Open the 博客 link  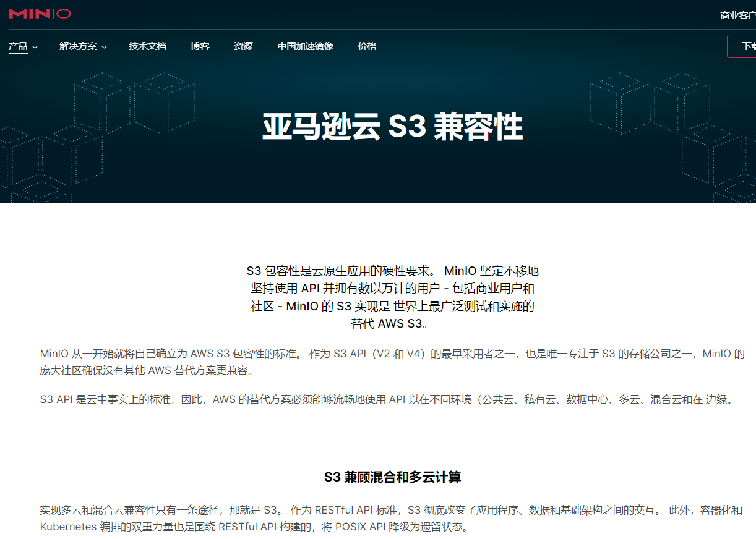pos(200,46)
